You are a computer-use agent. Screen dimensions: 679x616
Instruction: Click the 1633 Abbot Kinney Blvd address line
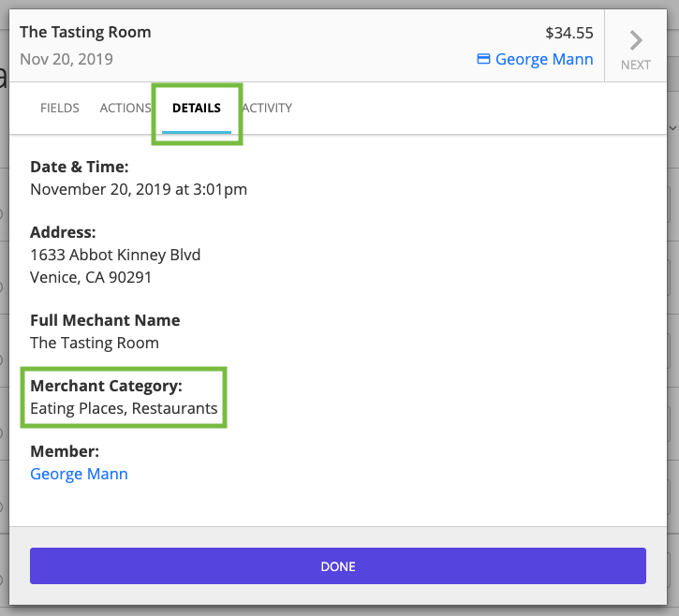pos(115,255)
